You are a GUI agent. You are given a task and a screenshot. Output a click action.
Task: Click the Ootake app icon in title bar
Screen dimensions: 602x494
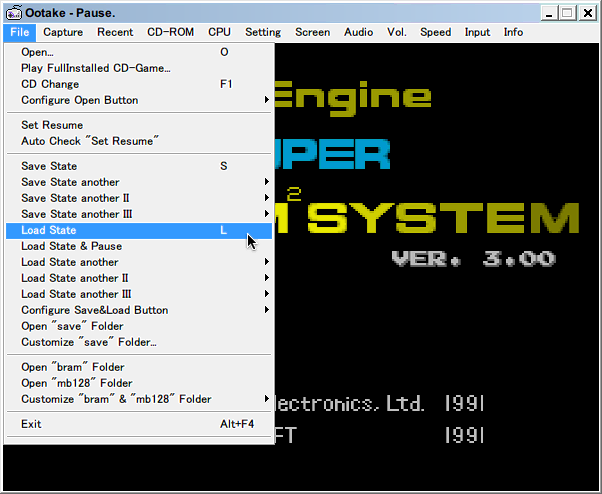(14, 13)
